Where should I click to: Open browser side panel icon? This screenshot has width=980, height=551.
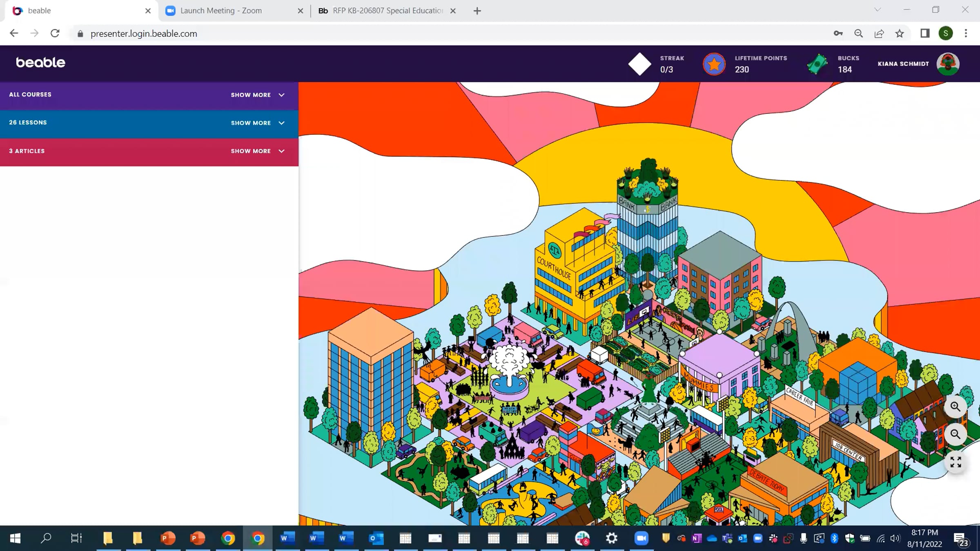(925, 33)
